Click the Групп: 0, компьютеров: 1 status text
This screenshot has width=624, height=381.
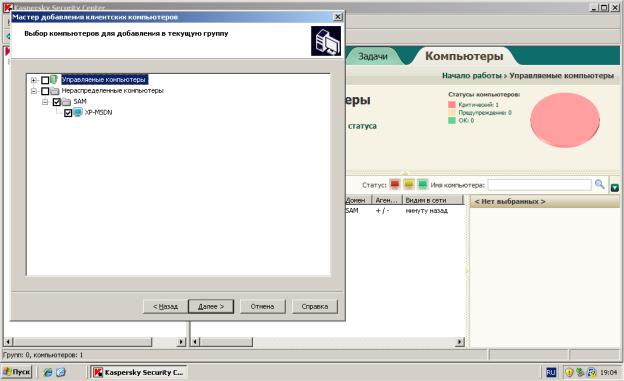[x=43, y=355]
